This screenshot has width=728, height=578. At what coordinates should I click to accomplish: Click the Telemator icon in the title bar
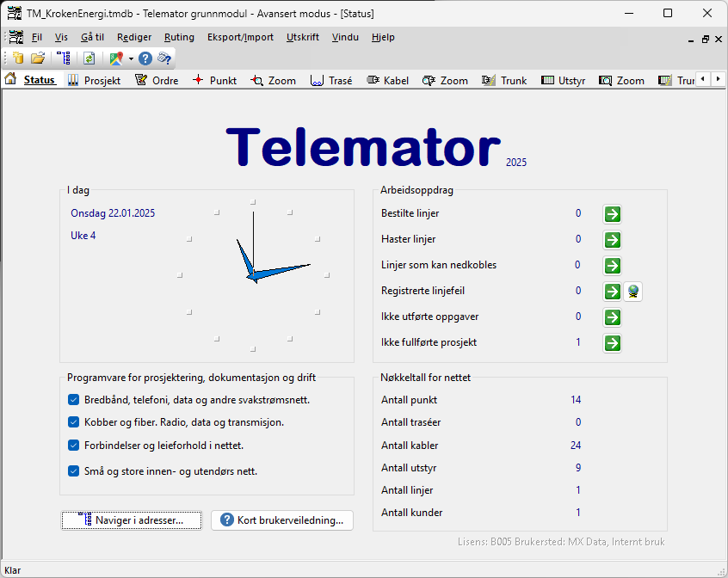point(15,14)
